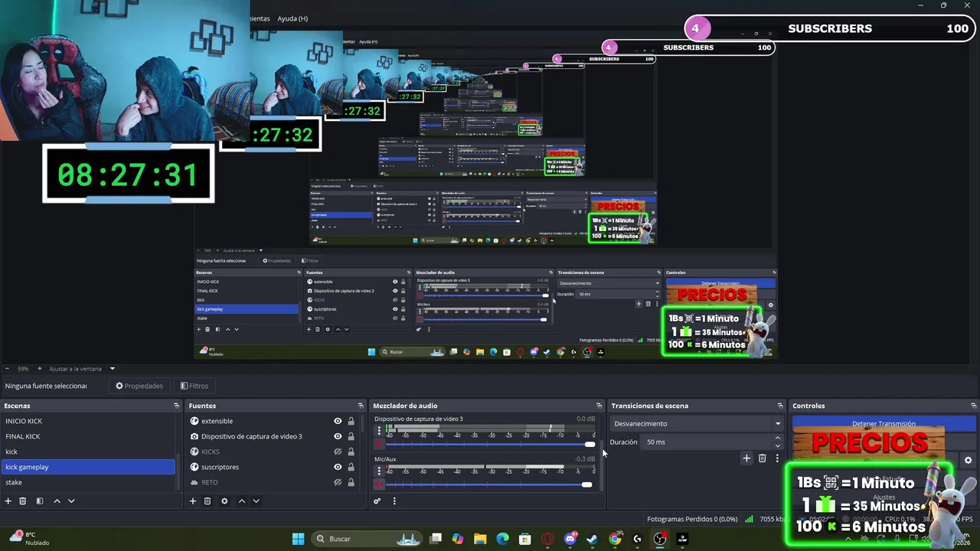This screenshot has width=980, height=551.
Task: Move source down in Fuentes toolbar
Action: tap(256, 501)
